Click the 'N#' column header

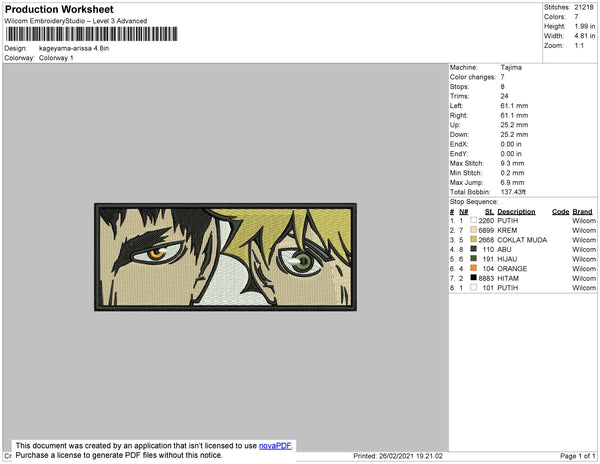pyautogui.click(x=463, y=212)
